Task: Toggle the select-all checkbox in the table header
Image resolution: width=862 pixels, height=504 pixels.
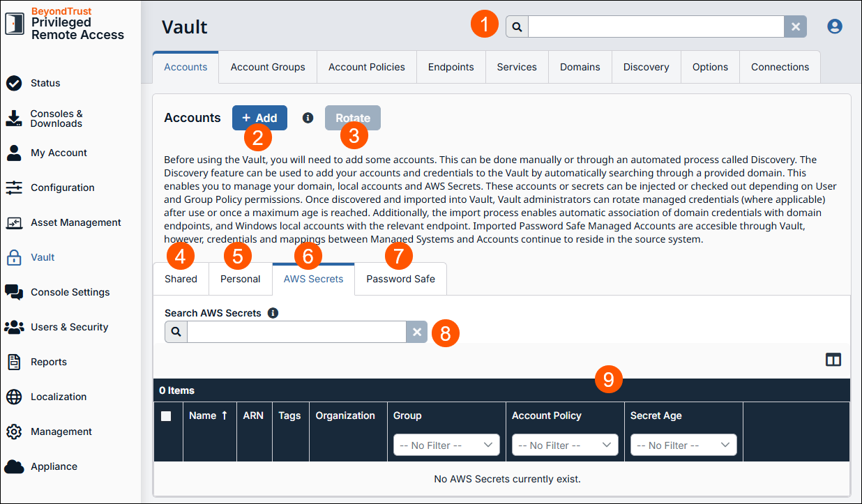Action: (x=167, y=415)
